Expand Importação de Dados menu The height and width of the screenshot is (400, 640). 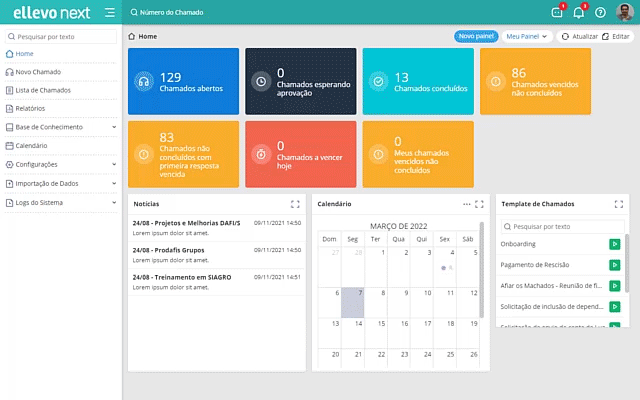coord(114,183)
